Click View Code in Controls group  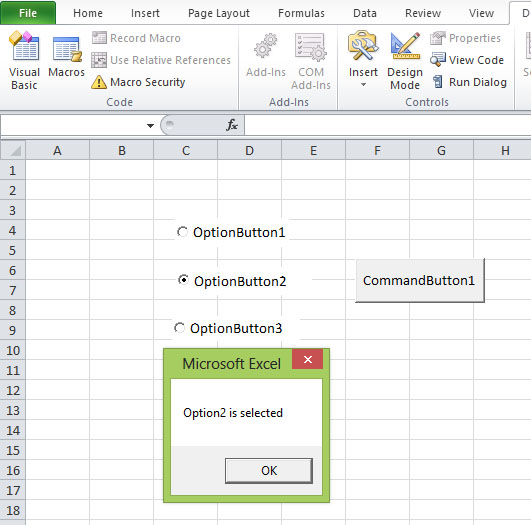click(467, 60)
